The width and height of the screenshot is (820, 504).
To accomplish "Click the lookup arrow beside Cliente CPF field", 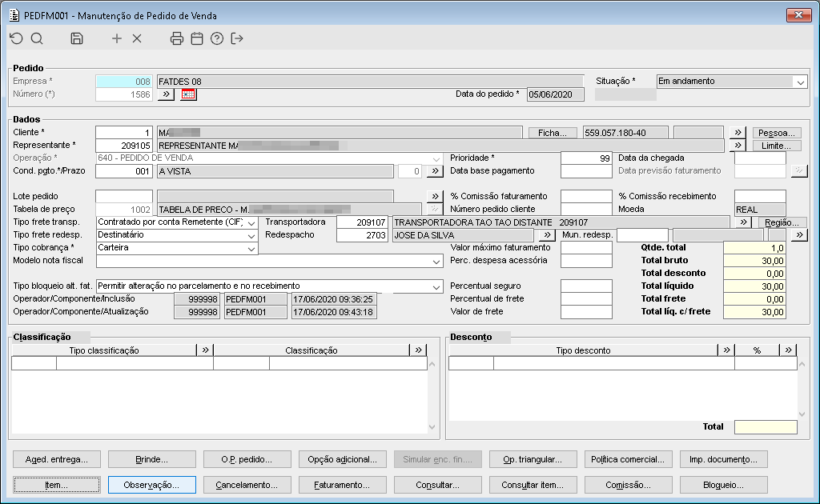I will [738, 133].
